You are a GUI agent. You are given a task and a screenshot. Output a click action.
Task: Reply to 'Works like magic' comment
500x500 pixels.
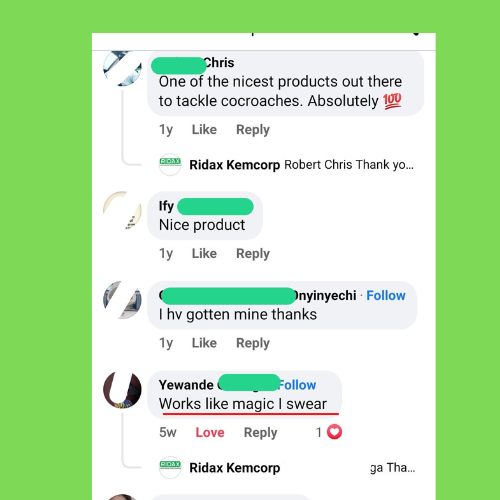pos(260,433)
